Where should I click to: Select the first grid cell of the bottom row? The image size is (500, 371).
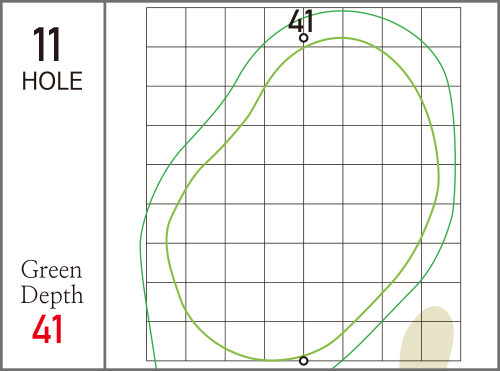(166, 341)
